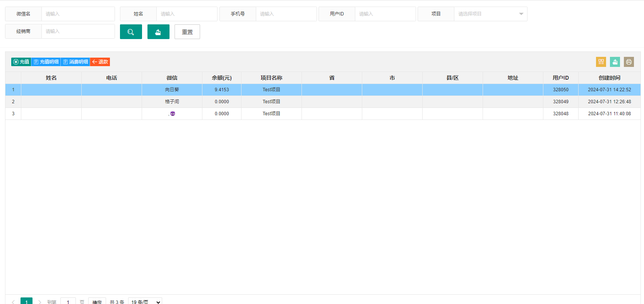Select the row with 格子间
The height and width of the screenshot is (304, 644).
coord(323,102)
